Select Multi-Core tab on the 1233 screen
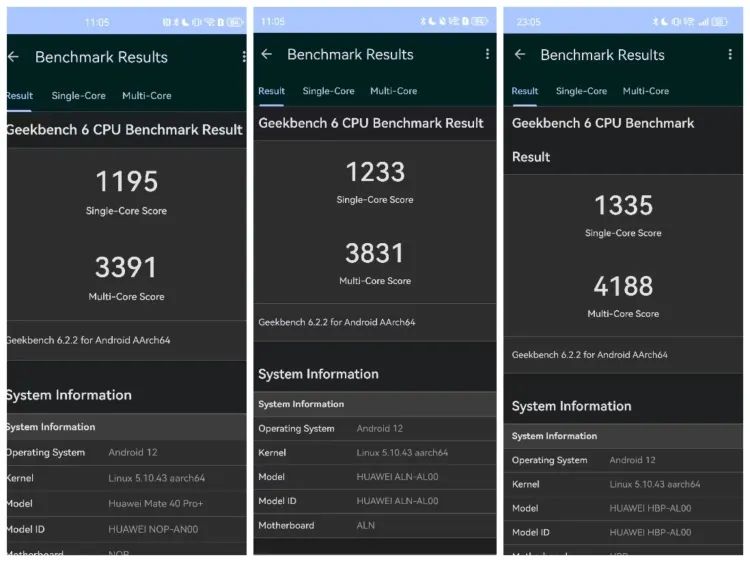This screenshot has height=562, width=750. [393, 91]
